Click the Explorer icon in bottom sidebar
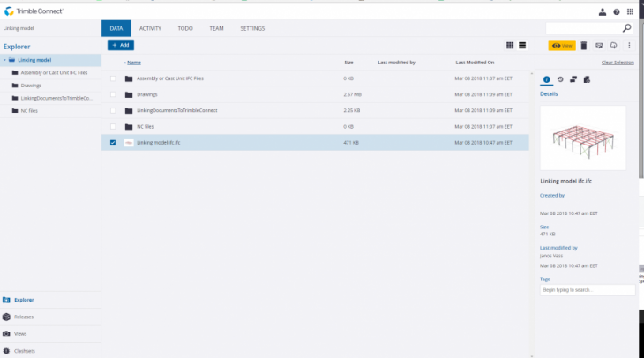This screenshot has width=644, height=358. 6,300
